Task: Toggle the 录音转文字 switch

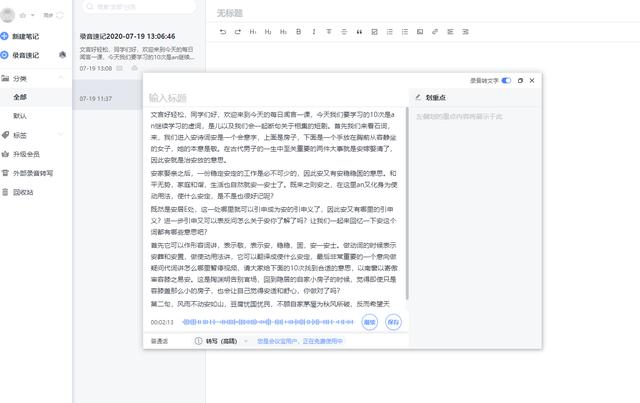Action: coord(506,80)
